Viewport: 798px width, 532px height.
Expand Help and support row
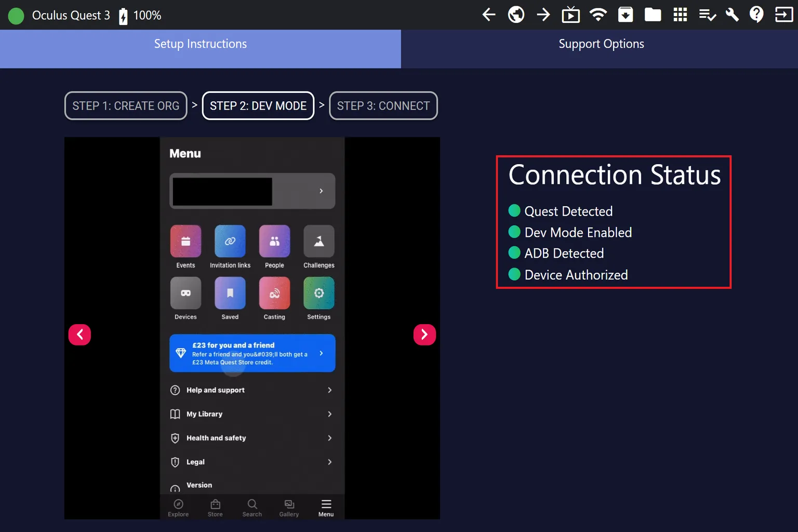click(252, 390)
